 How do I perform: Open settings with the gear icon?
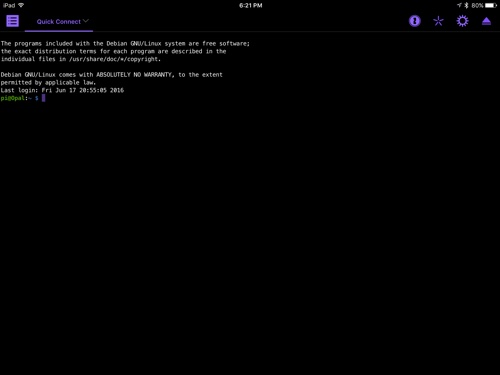click(x=462, y=21)
